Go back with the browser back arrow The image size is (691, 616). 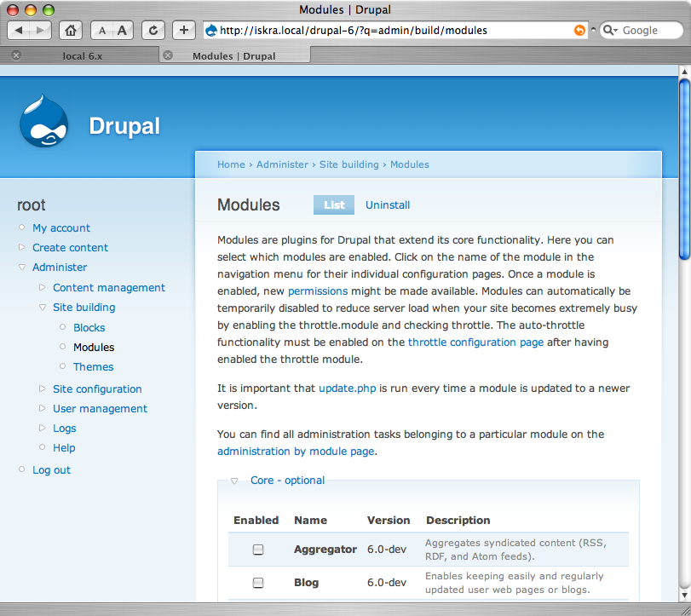[19, 31]
